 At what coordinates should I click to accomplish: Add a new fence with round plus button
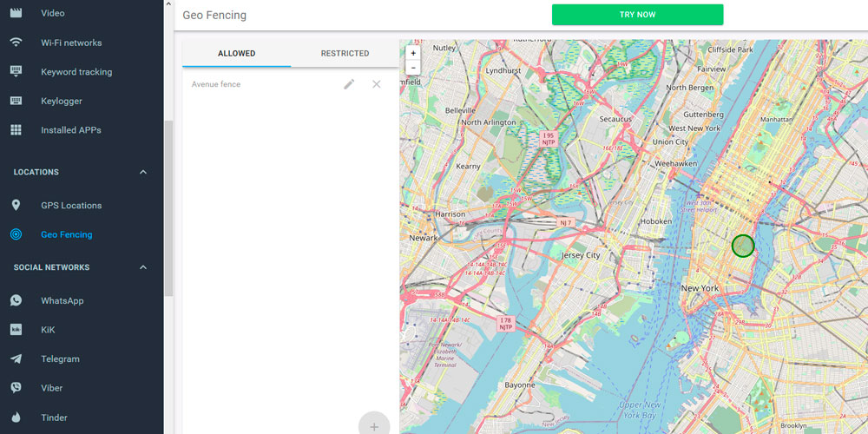click(x=374, y=425)
